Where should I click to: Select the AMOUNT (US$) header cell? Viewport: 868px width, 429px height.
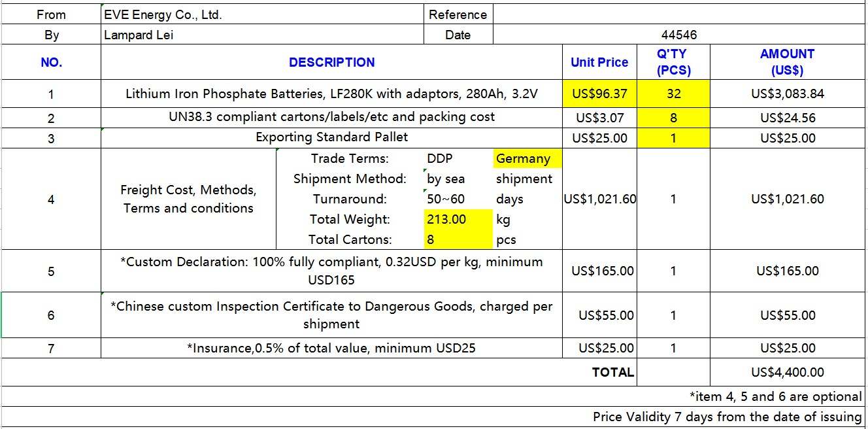[x=787, y=62]
